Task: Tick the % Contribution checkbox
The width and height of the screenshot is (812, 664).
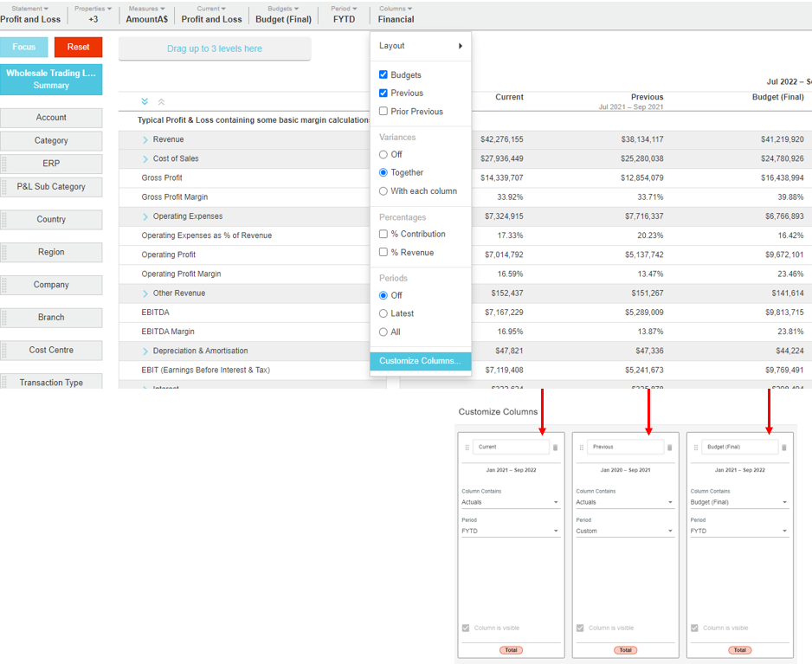Action: [383, 235]
